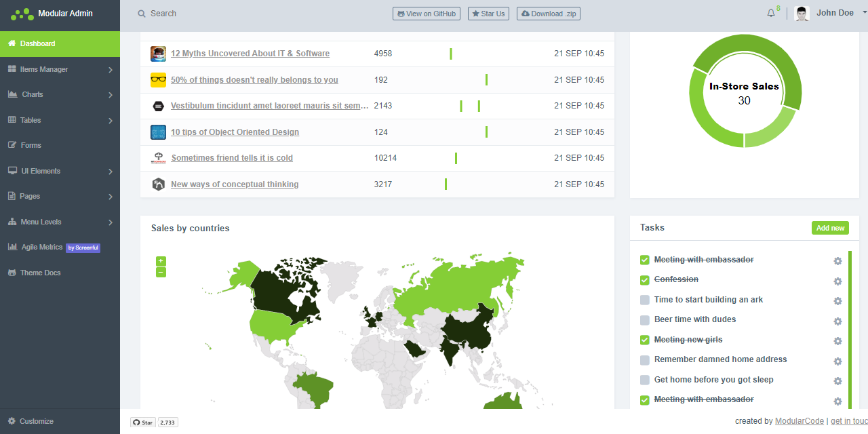Click the GitHub Star footer button
Screen dimensions: 868x434
[143, 422]
